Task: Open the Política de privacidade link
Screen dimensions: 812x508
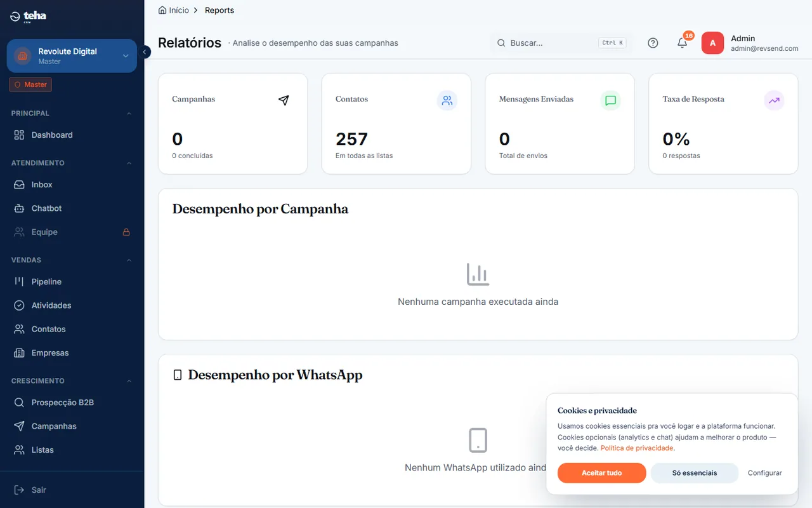Action: [x=637, y=448]
